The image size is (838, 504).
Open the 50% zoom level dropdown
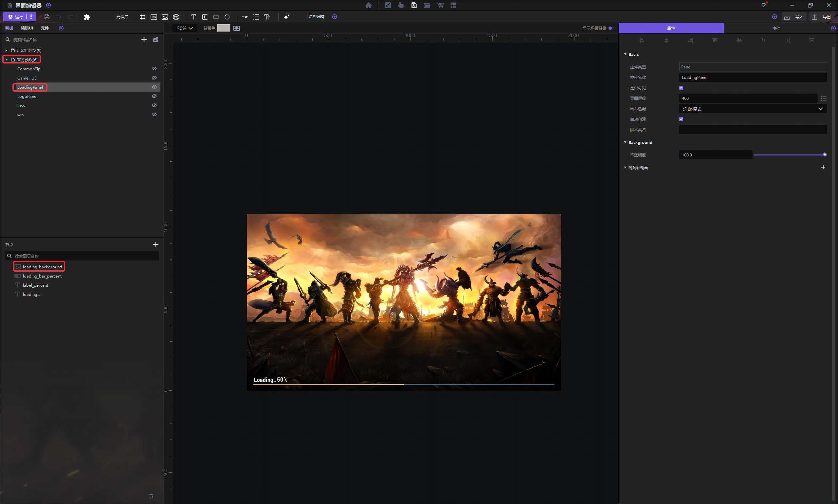click(x=185, y=28)
